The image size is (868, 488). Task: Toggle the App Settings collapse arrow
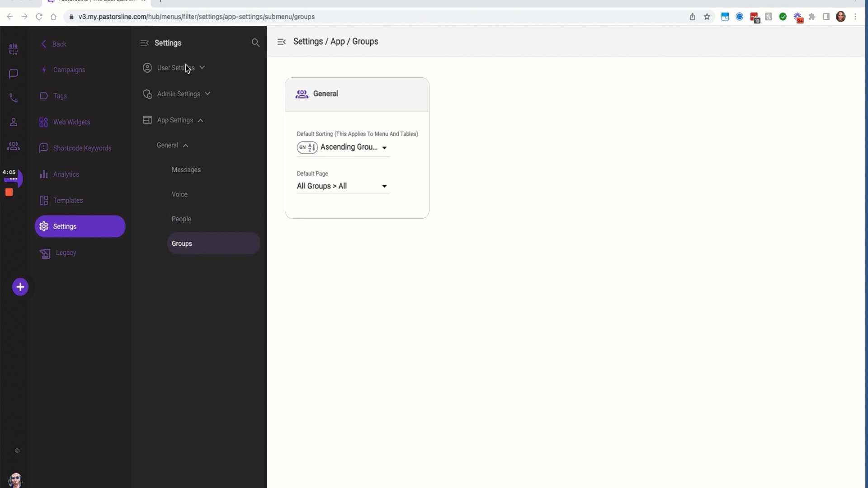(201, 120)
